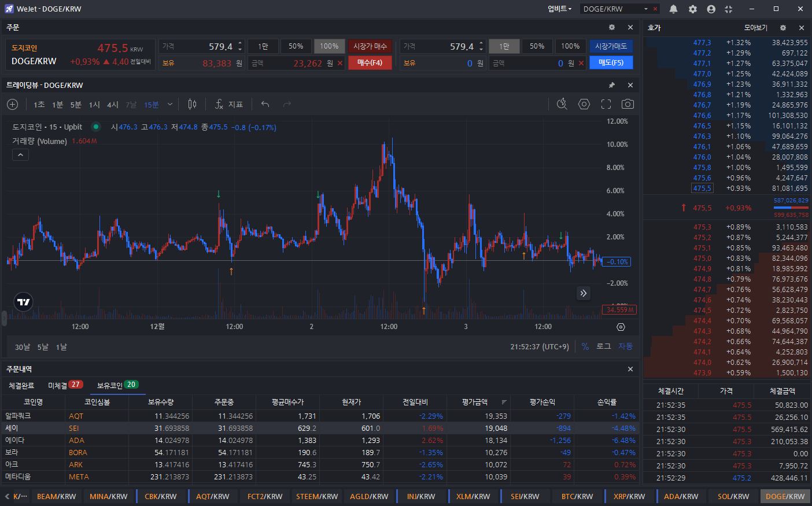Open the 지표 indicators menu

229,104
